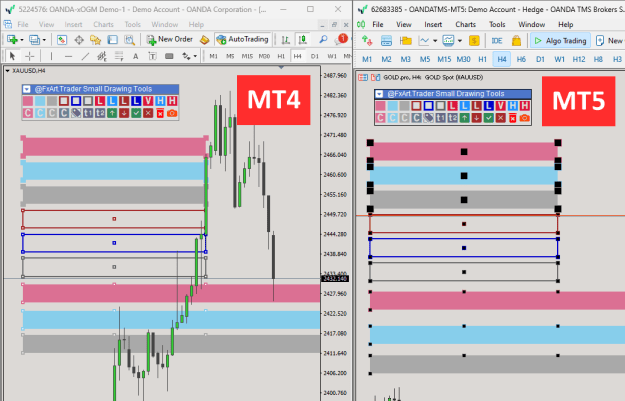
Task: Switch MT5 chart to the H12 timeframe
Action: [579, 59]
